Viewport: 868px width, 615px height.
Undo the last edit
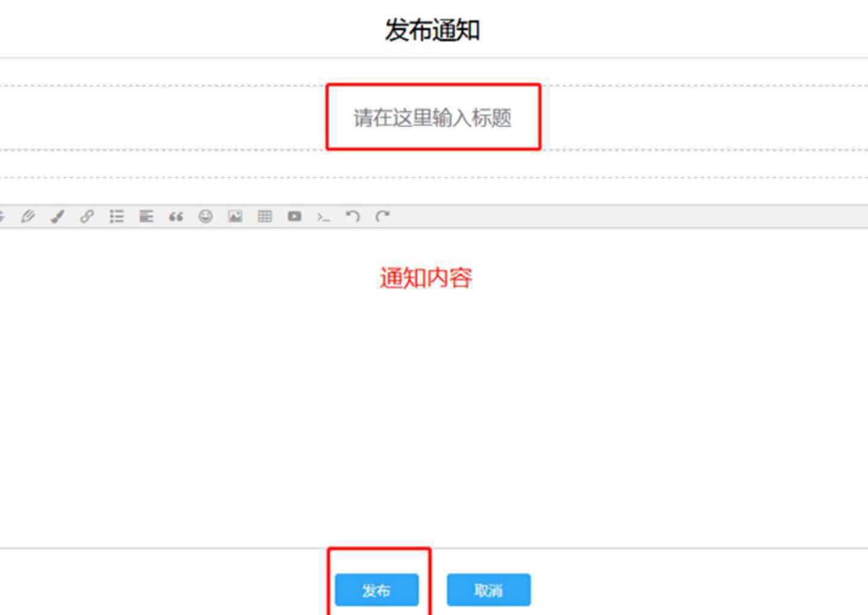click(353, 216)
